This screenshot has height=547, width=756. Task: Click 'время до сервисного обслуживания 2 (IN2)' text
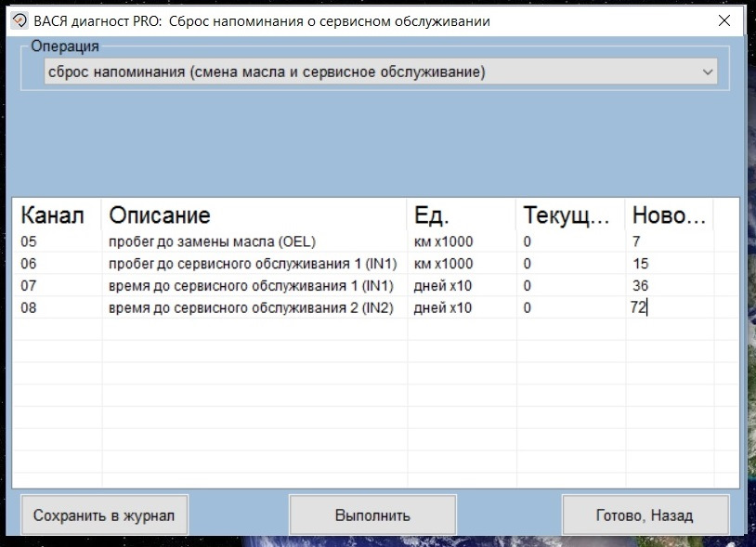click(x=251, y=308)
